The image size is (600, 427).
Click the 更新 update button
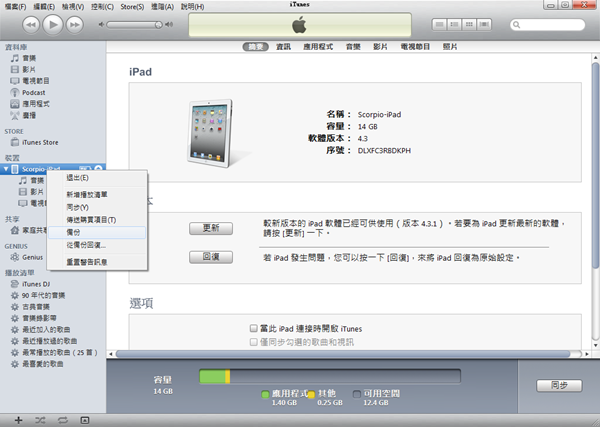coord(211,228)
